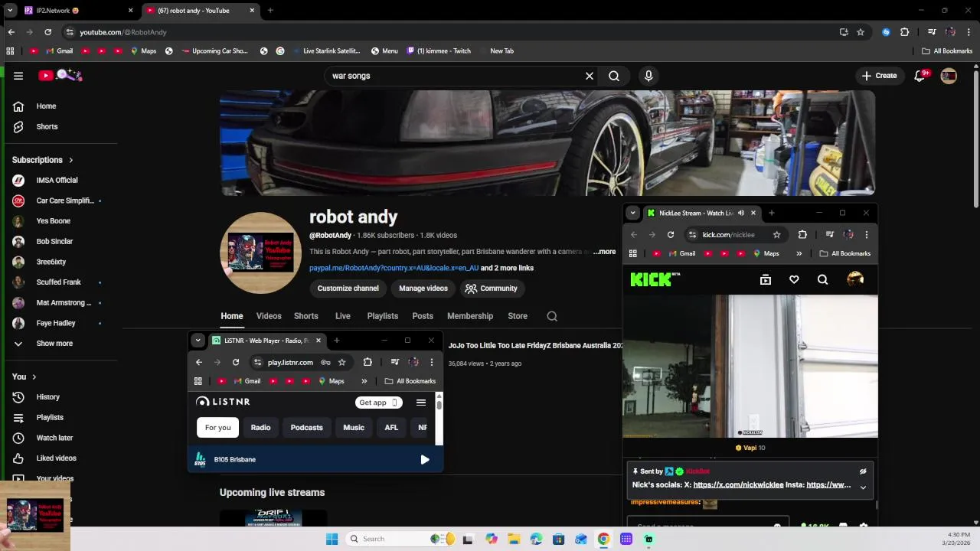Select Radio category on LiSTNR
The height and width of the screenshot is (551, 980).
pyautogui.click(x=260, y=428)
